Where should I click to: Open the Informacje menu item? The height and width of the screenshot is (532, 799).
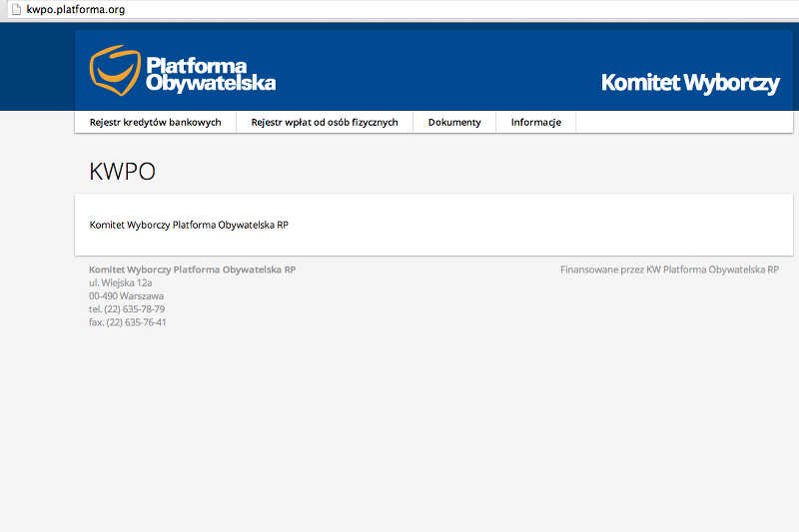pos(536,122)
